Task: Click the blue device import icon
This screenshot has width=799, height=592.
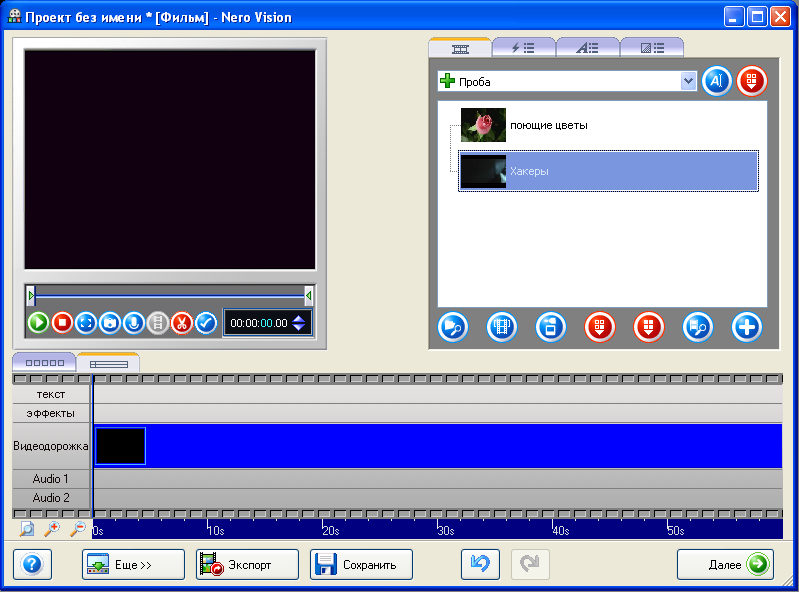Action: pos(550,327)
